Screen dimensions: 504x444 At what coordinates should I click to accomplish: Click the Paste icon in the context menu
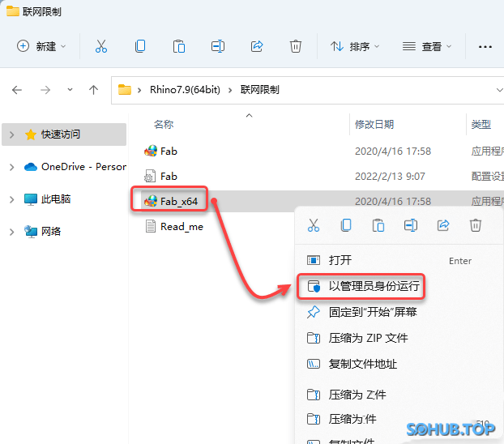378,225
